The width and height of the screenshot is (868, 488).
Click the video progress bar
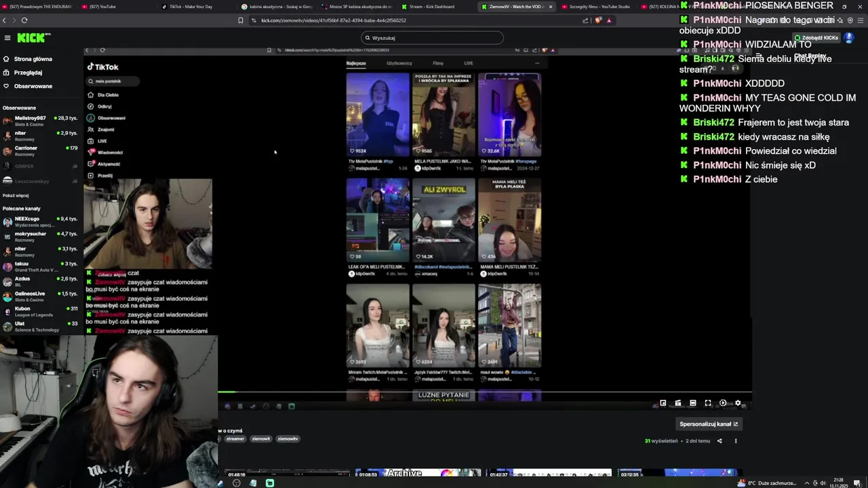[485, 391]
